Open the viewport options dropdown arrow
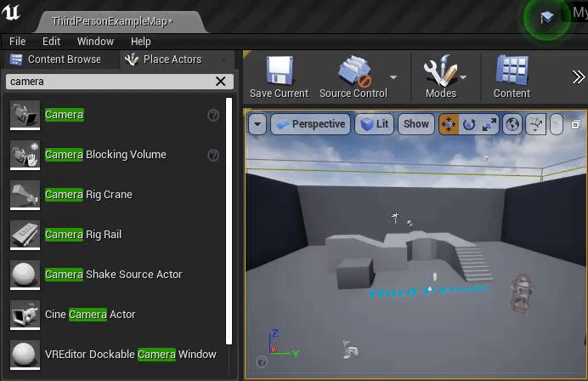Image resolution: width=588 pixels, height=381 pixels. coord(257,124)
